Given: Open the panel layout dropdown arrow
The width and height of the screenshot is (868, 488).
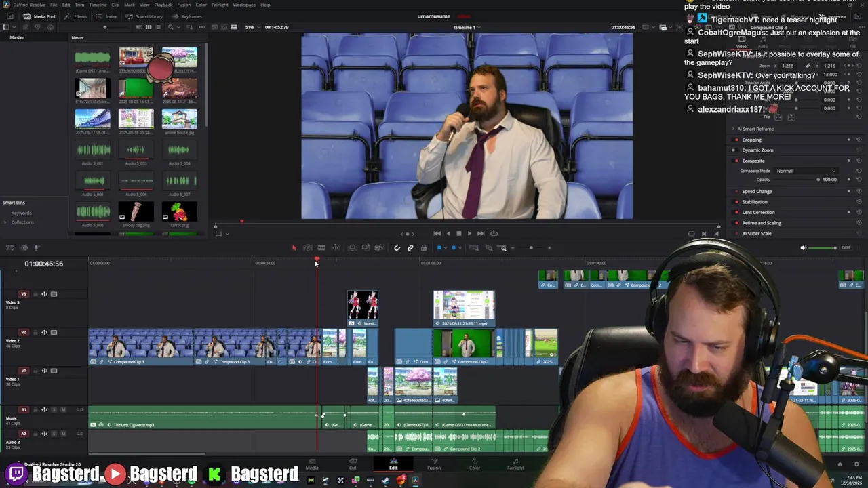Looking at the screenshot, I should coord(13,27).
